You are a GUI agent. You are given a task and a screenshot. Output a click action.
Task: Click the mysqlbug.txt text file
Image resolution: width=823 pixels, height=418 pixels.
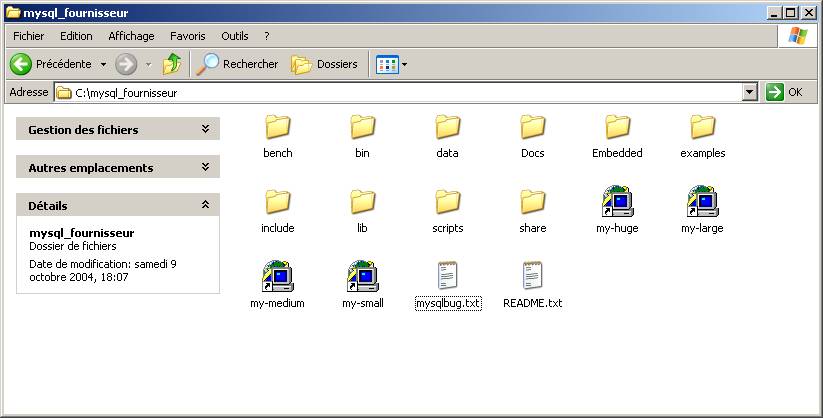447,278
